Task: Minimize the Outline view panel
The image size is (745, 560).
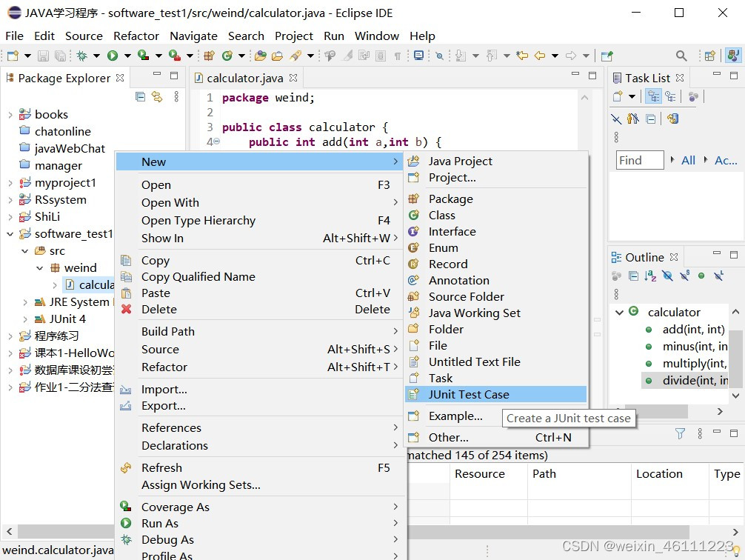Action: (x=717, y=254)
